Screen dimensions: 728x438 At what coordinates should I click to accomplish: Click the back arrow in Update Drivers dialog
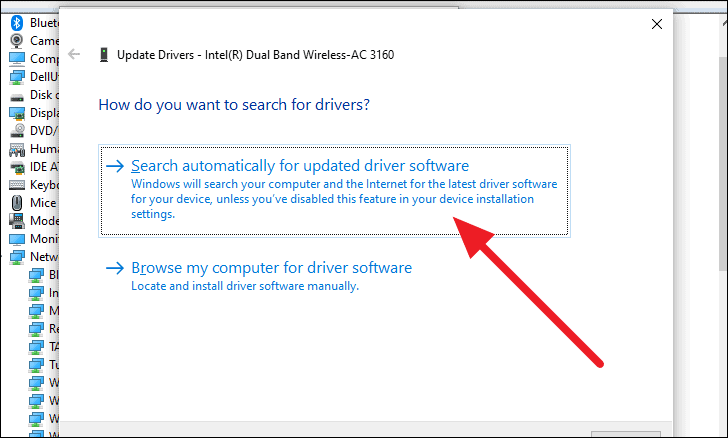tap(74, 54)
